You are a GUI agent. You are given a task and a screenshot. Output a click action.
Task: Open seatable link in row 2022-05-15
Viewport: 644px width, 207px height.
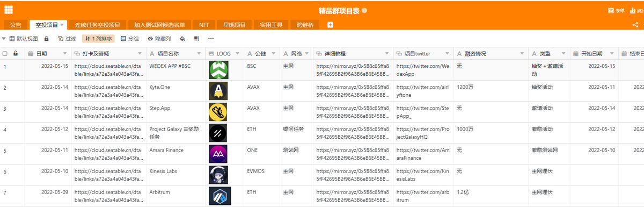coord(108,70)
